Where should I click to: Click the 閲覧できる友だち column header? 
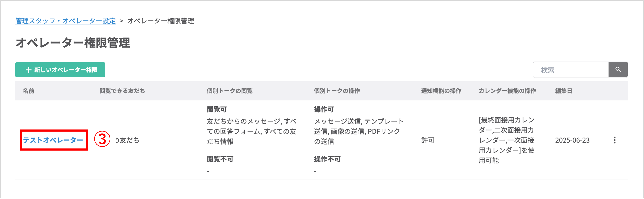click(122, 91)
